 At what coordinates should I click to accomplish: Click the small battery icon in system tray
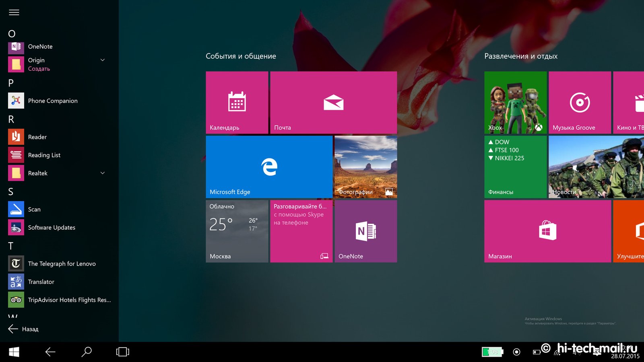(x=537, y=352)
